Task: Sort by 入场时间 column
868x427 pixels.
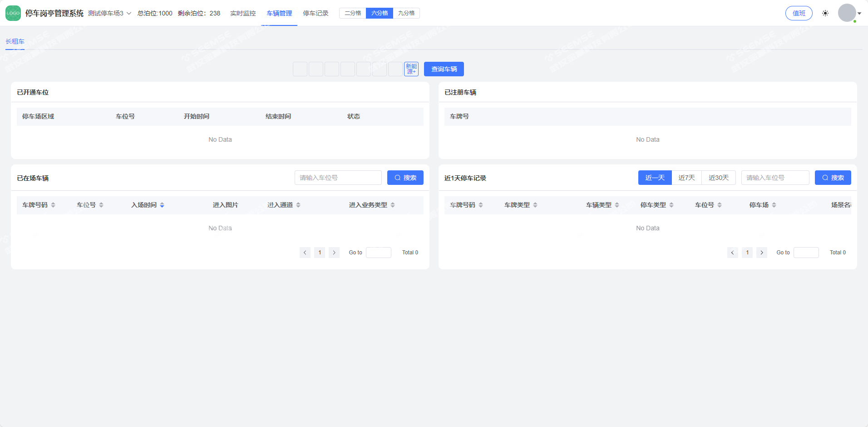Action: (162, 205)
